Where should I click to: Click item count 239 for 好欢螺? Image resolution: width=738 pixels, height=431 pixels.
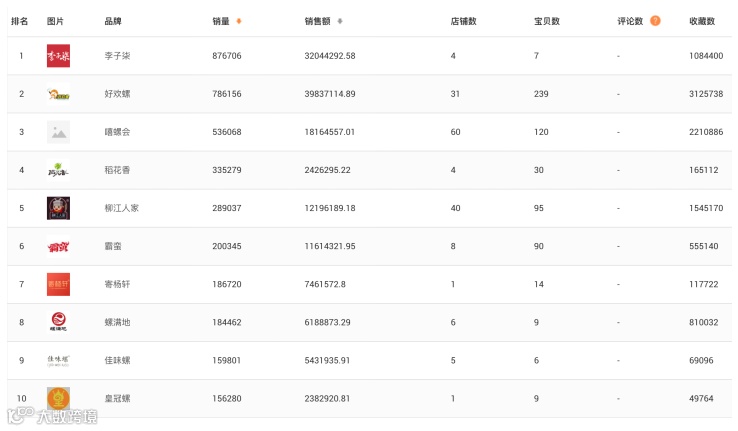pyautogui.click(x=541, y=94)
